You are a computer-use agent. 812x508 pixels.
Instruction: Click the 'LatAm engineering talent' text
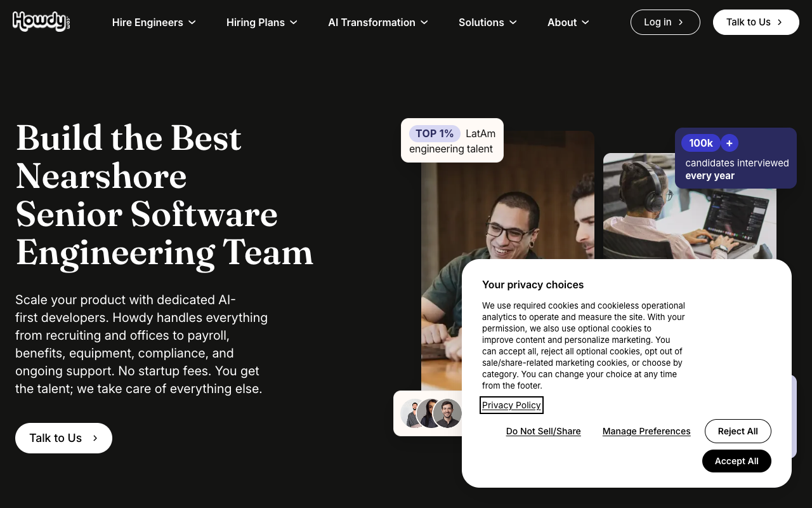point(452,142)
